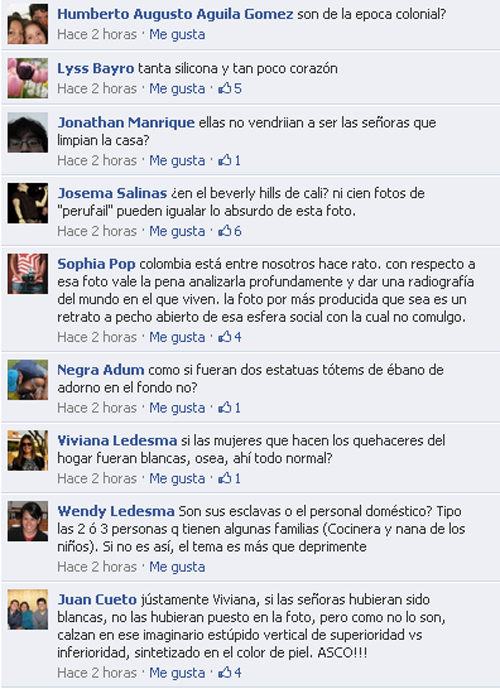The width and height of the screenshot is (500, 689).
Task: Open Humberto Augusto Aguila Gomez's profile picture
Action: tap(28, 24)
